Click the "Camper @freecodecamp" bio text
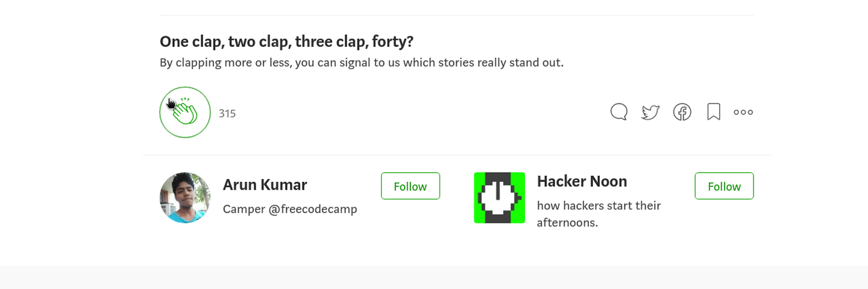 point(290,209)
